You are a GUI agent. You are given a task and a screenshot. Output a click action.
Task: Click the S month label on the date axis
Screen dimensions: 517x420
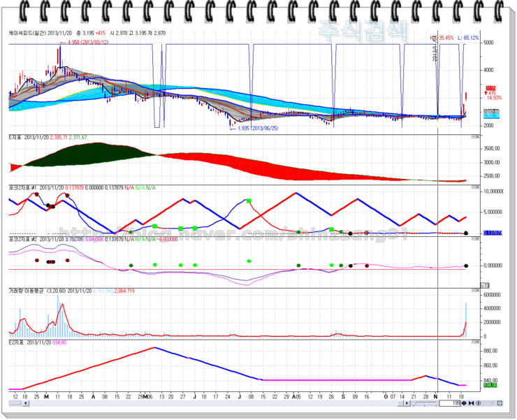click(343, 396)
